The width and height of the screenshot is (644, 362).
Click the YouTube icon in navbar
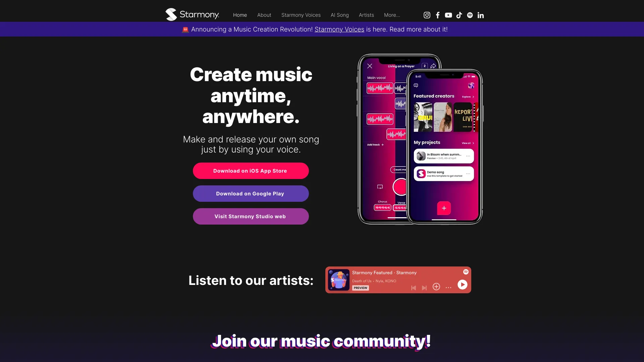pyautogui.click(x=448, y=15)
